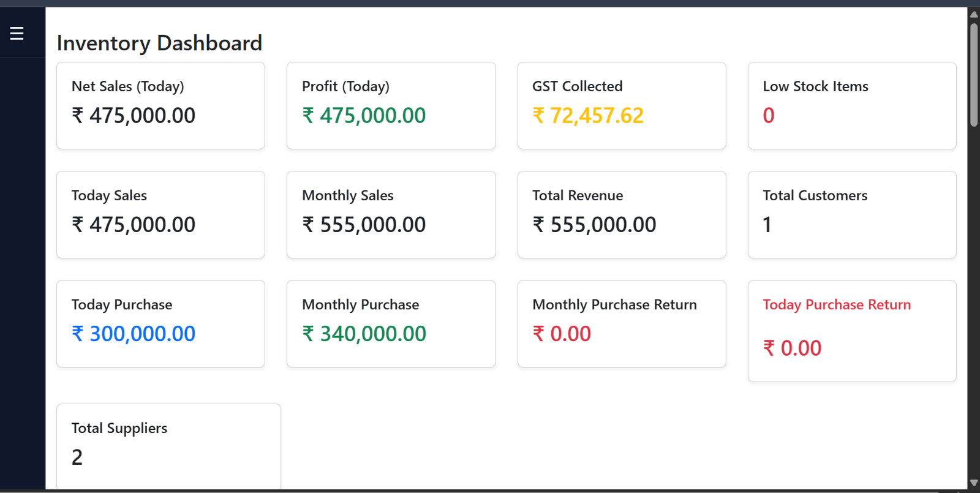
Task: Open the Total Revenue card
Action: pyautogui.click(x=622, y=215)
